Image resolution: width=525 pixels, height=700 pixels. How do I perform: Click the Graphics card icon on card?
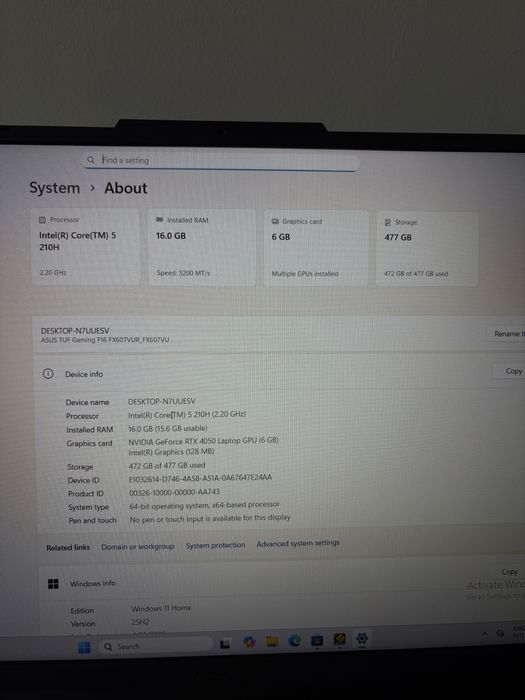pyautogui.click(x=275, y=221)
